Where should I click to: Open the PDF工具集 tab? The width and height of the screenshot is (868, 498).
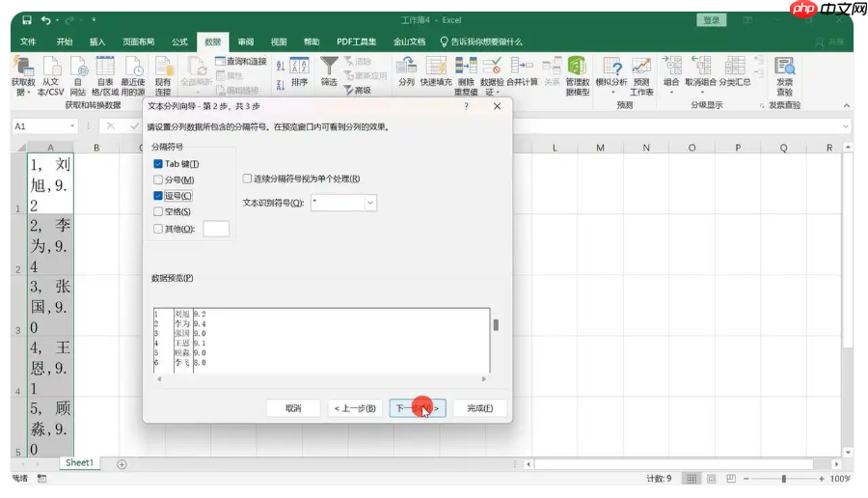(357, 41)
